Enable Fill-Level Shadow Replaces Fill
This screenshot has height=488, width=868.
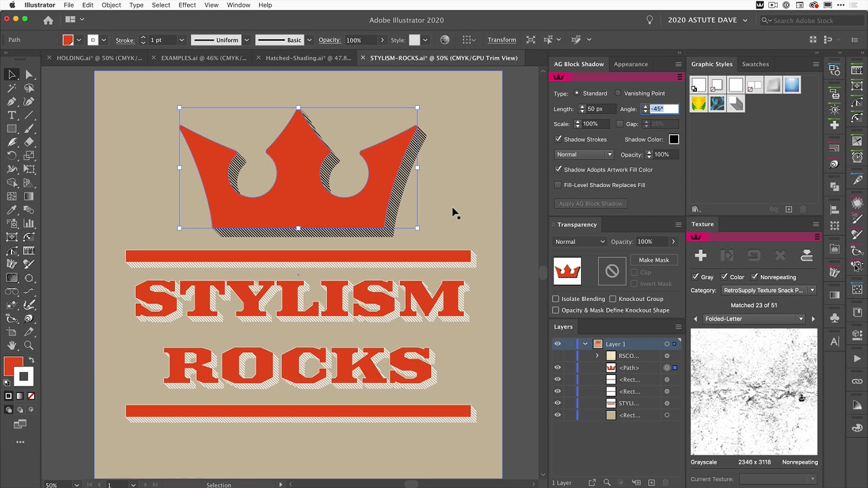558,185
